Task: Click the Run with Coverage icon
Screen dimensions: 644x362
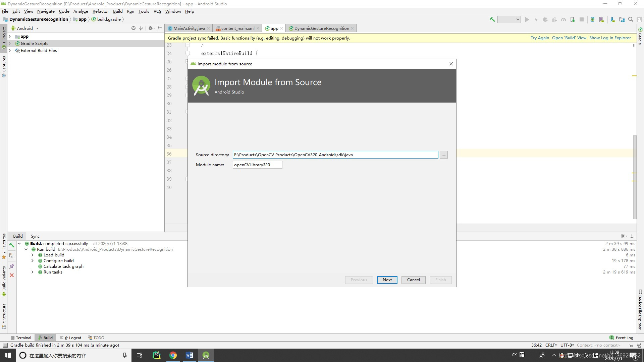Action: 554,19
